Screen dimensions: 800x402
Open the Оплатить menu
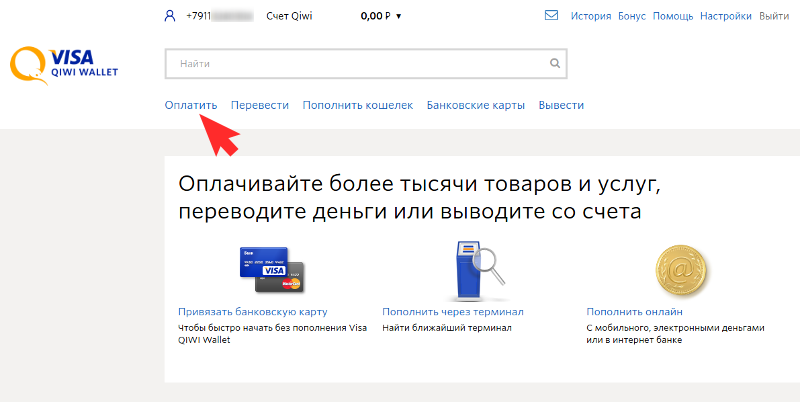(x=191, y=105)
